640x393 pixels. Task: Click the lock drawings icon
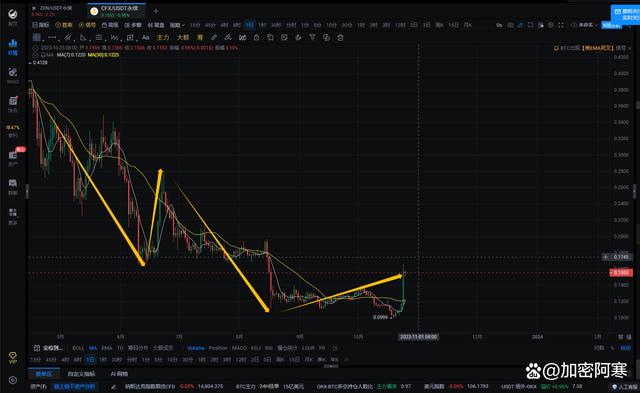[256, 38]
